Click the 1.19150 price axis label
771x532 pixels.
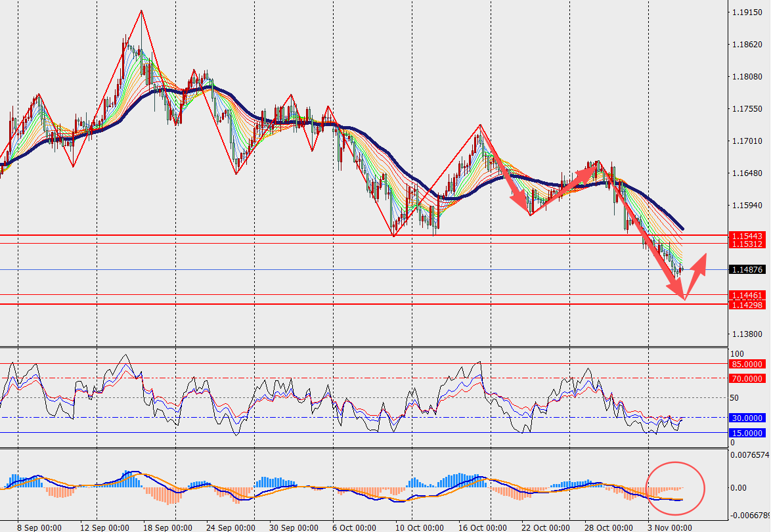[x=747, y=12]
